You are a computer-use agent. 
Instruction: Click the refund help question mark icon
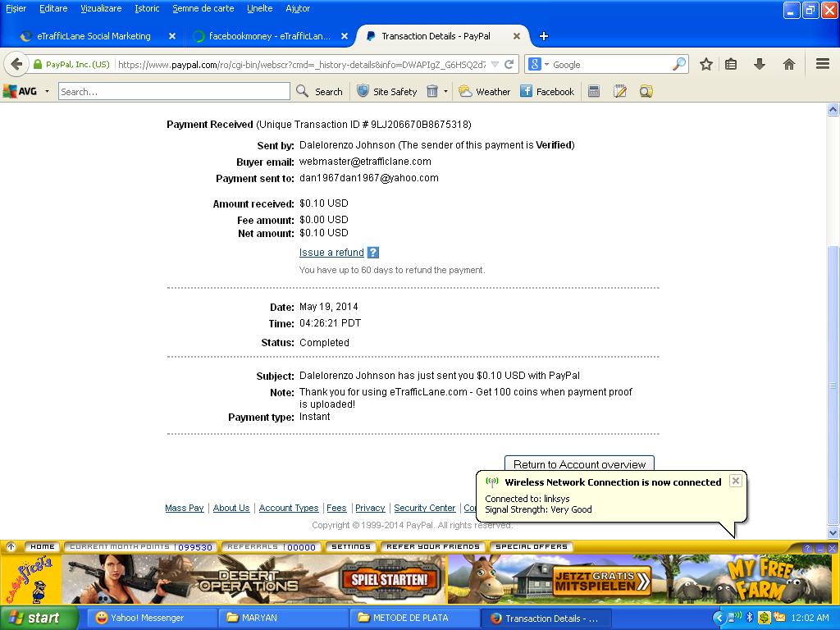(x=373, y=253)
